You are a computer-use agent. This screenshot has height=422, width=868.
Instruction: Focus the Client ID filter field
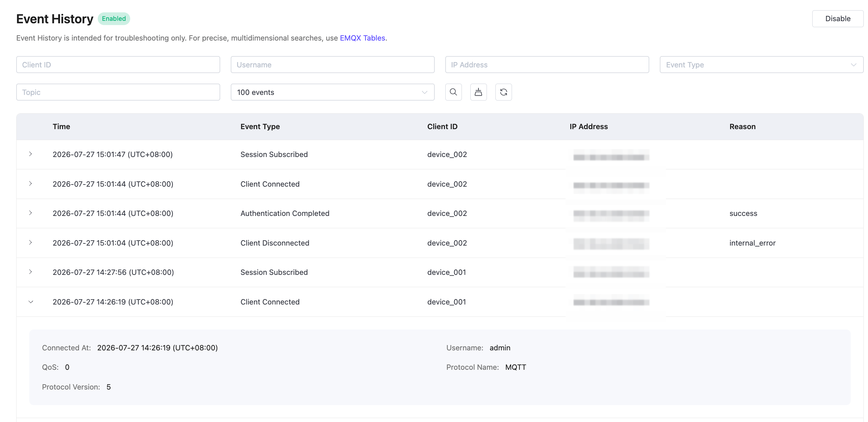click(118, 65)
